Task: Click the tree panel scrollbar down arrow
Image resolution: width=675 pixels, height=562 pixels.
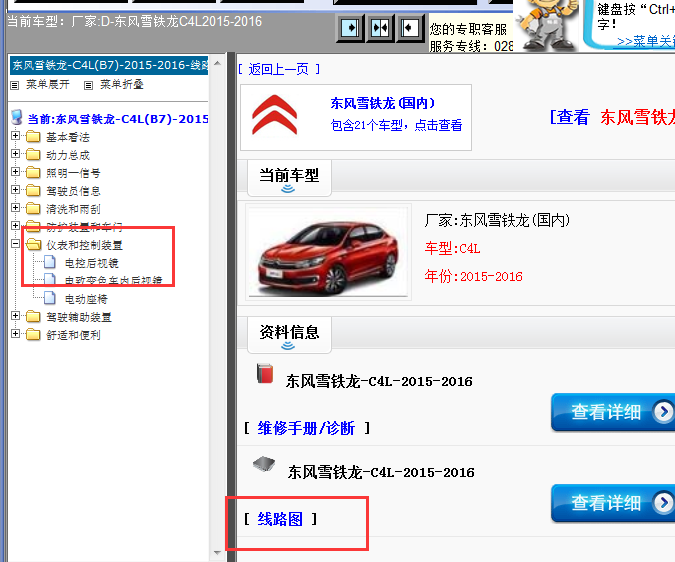Action: coord(218,553)
